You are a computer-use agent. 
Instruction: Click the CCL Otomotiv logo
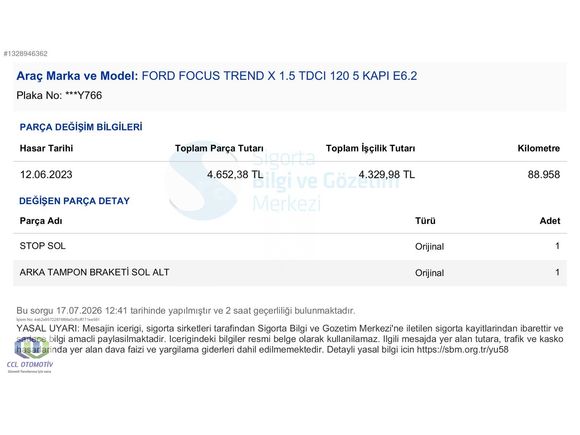(30, 355)
